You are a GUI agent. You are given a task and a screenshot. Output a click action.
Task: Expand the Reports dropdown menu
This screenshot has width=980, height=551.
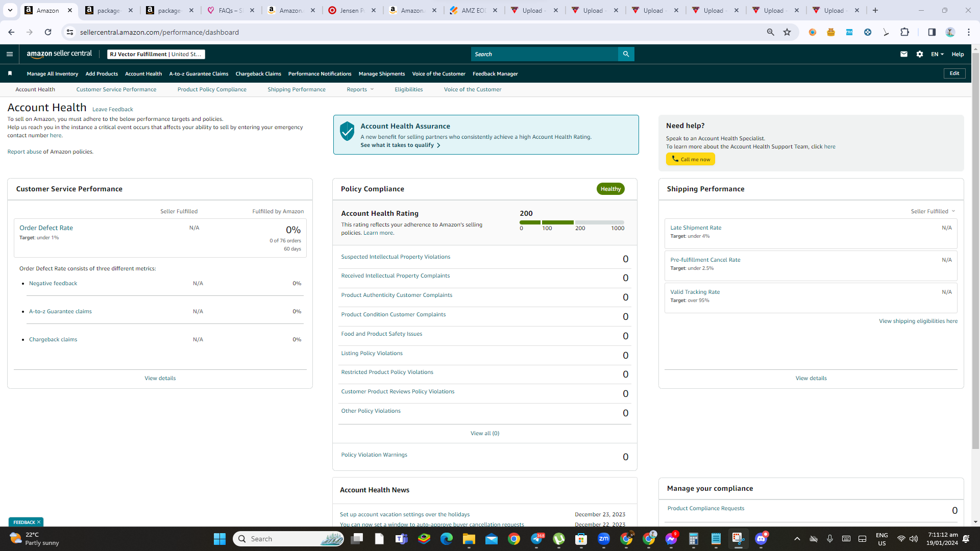click(360, 89)
